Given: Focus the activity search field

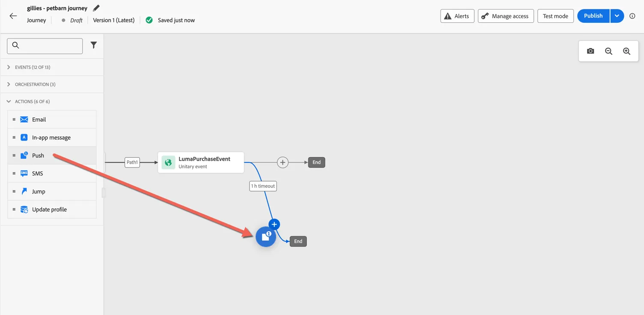Looking at the screenshot, I should point(45,46).
